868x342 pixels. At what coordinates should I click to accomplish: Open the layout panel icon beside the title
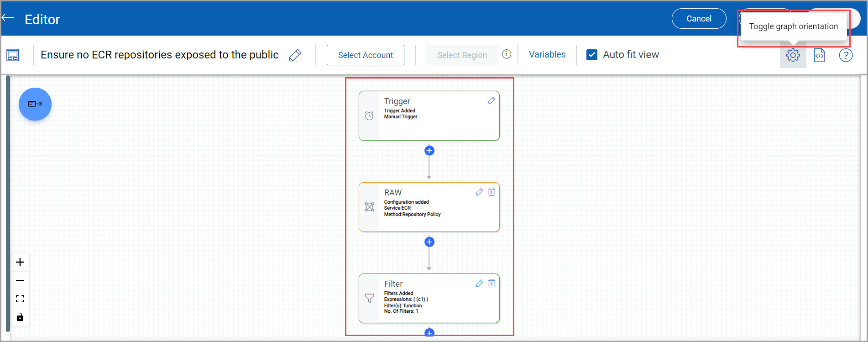click(13, 55)
